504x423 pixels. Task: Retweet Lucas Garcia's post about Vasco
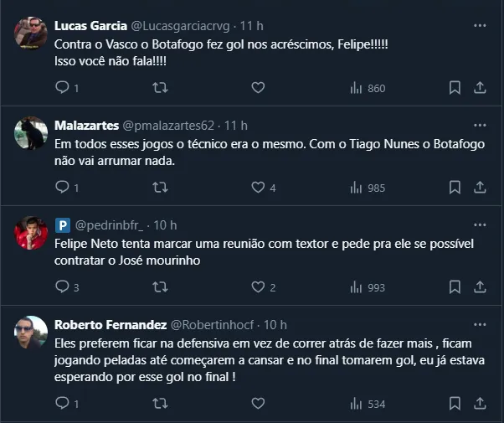click(159, 88)
